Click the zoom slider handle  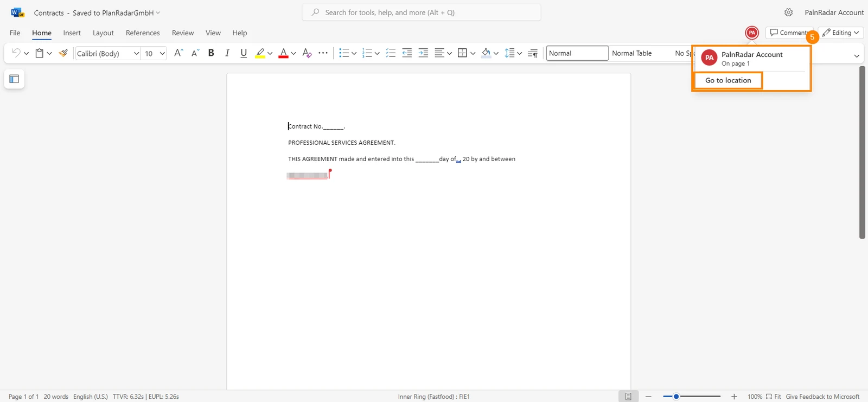pyautogui.click(x=676, y=397)
